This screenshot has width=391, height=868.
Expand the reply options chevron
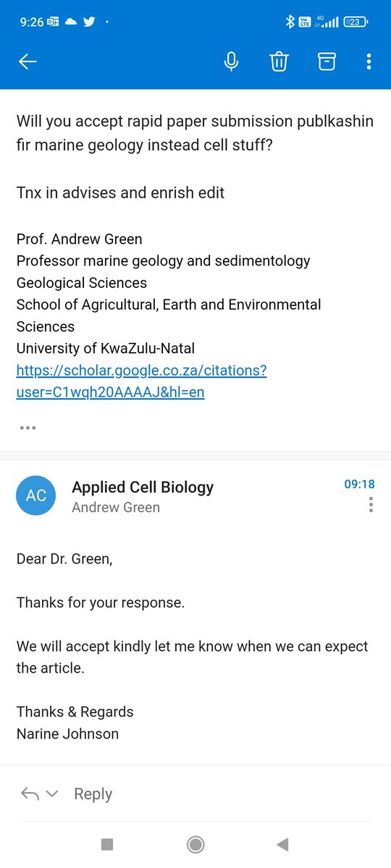(52, 794)
